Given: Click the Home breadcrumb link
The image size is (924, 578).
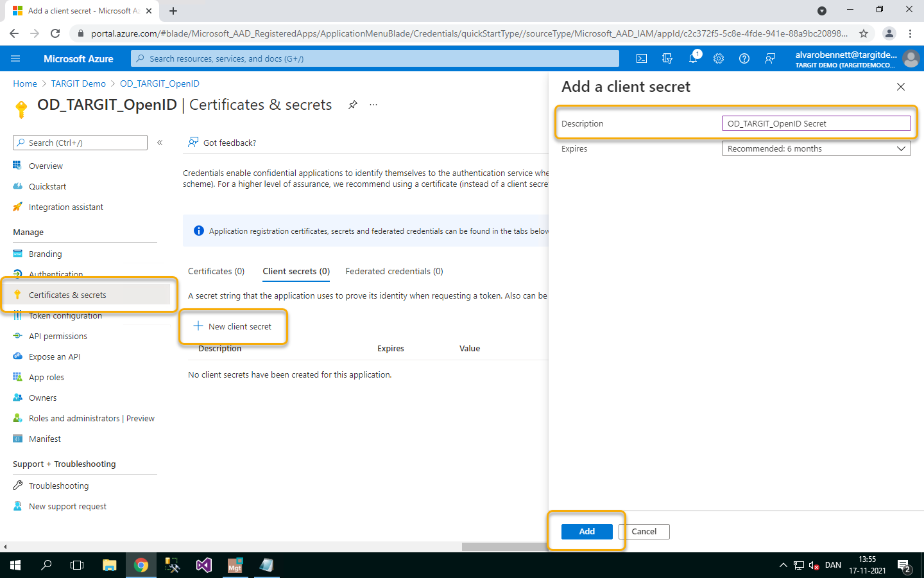Looking at the screenshot, I should click(x=25, y=83).
